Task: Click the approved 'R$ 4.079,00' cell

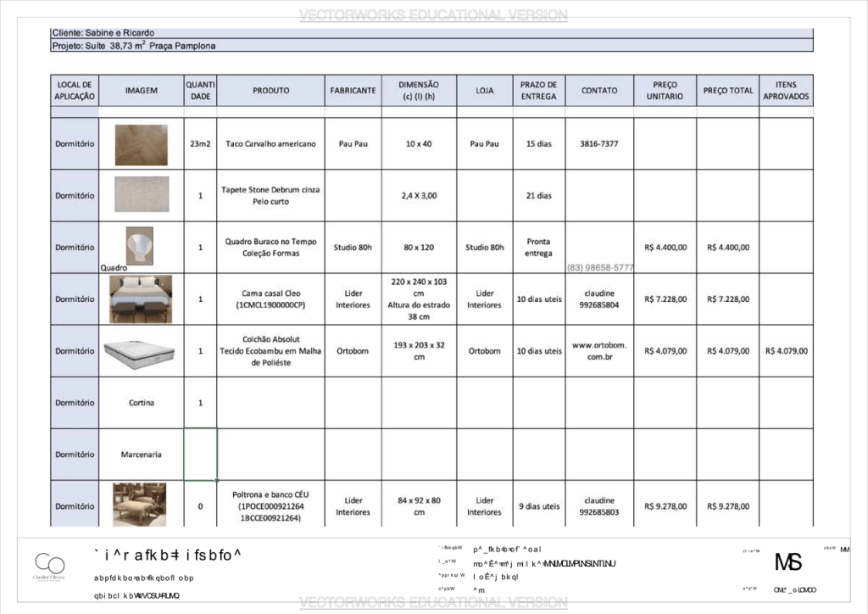Action: pos(786,351)
